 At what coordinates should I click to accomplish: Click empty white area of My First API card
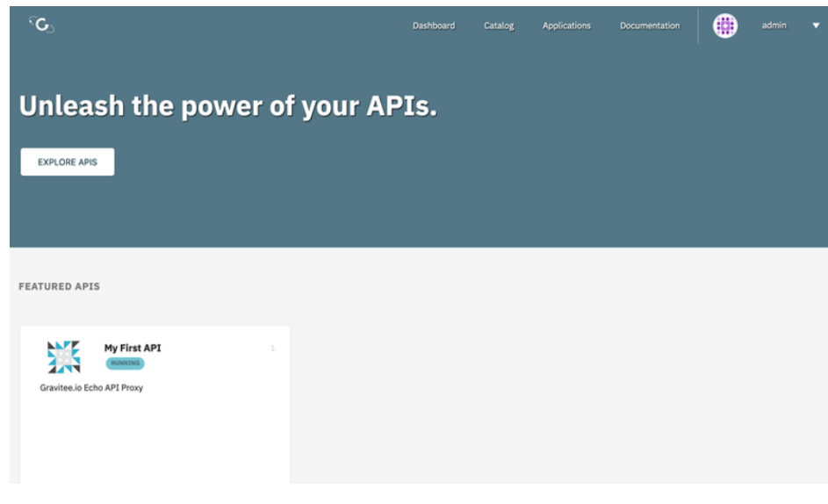point(155,439)
